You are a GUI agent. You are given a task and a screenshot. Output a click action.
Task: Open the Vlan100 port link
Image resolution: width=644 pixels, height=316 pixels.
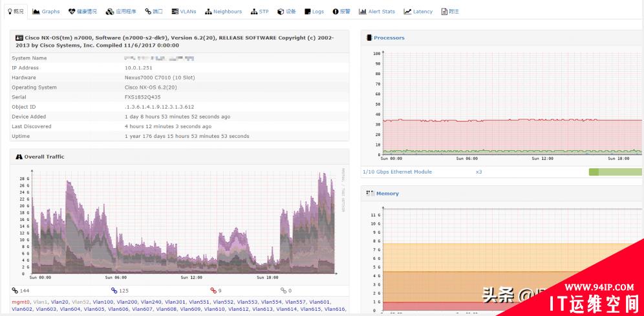coord(103,302)
